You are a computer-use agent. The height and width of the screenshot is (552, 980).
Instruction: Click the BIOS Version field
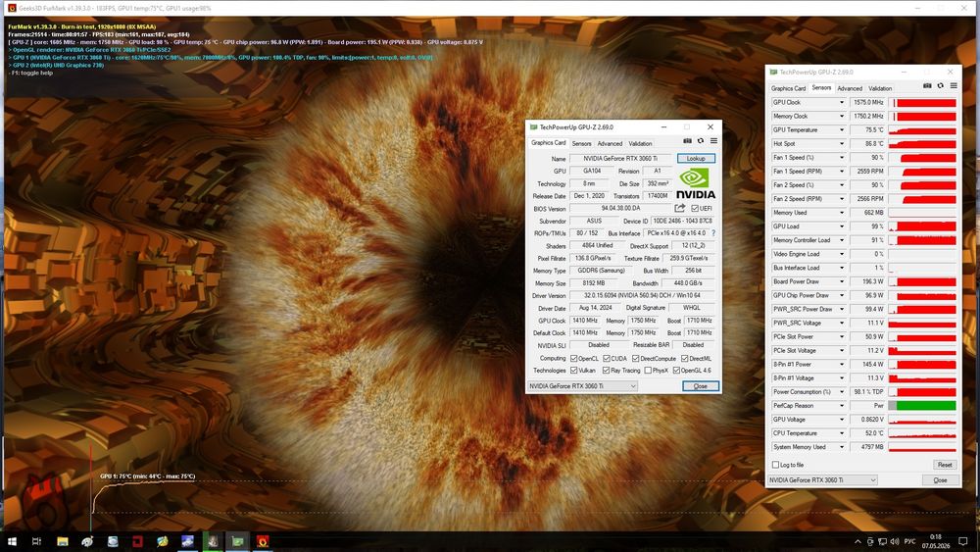[x=620, y=208]
